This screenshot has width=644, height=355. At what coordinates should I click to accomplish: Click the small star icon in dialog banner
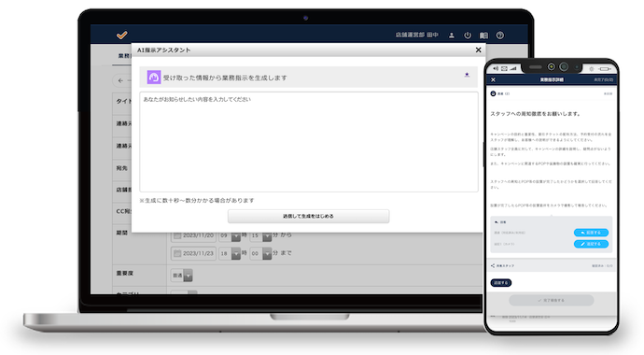[x=467, y=75]
